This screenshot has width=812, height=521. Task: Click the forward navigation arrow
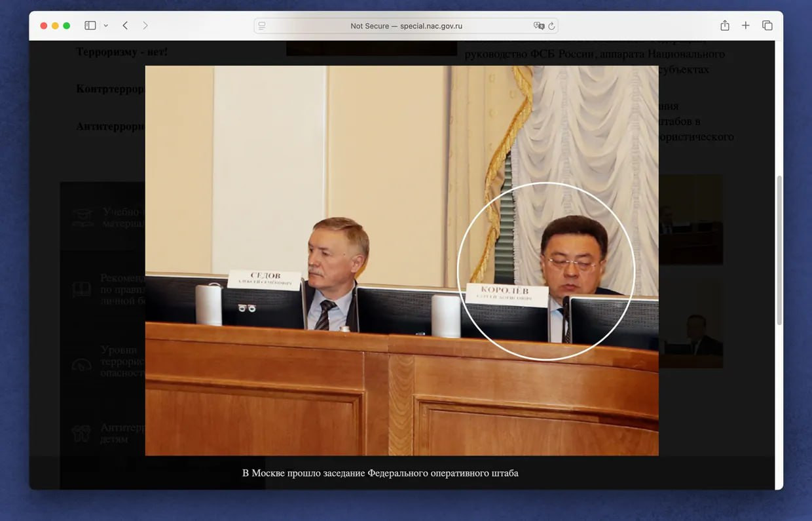pos(145,26)
